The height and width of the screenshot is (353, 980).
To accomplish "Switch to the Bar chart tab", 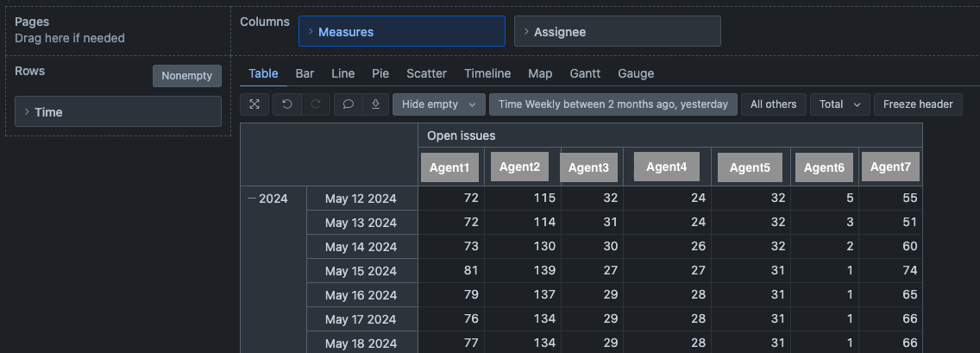I will tap(305, 73).
